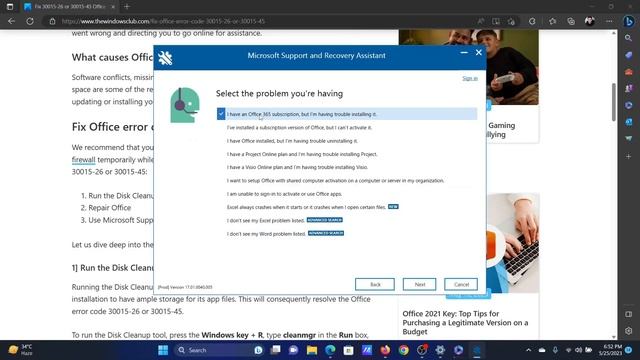Open sidebar settings gear icon
This screenshot has width=640, height=360.
629,331
